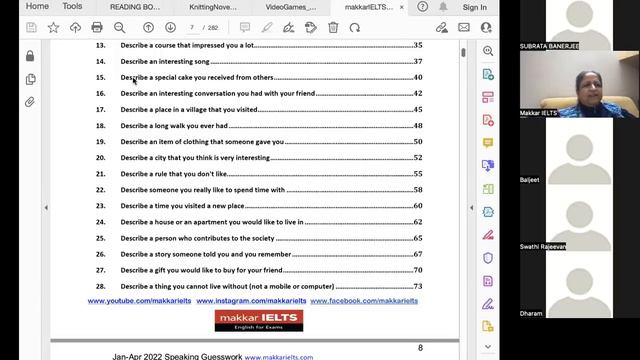Switch to the Home tab
The image size is (640, 360).
tap(37, 6)
